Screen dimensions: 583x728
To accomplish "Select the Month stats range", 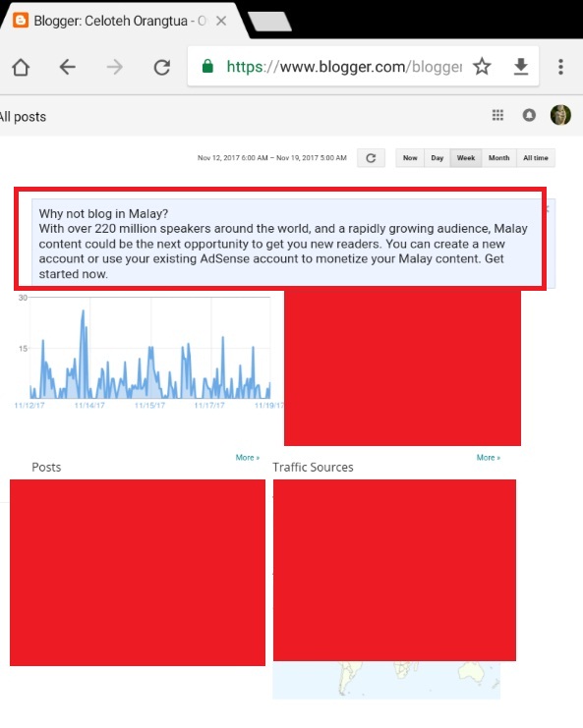I will (498, 158).
